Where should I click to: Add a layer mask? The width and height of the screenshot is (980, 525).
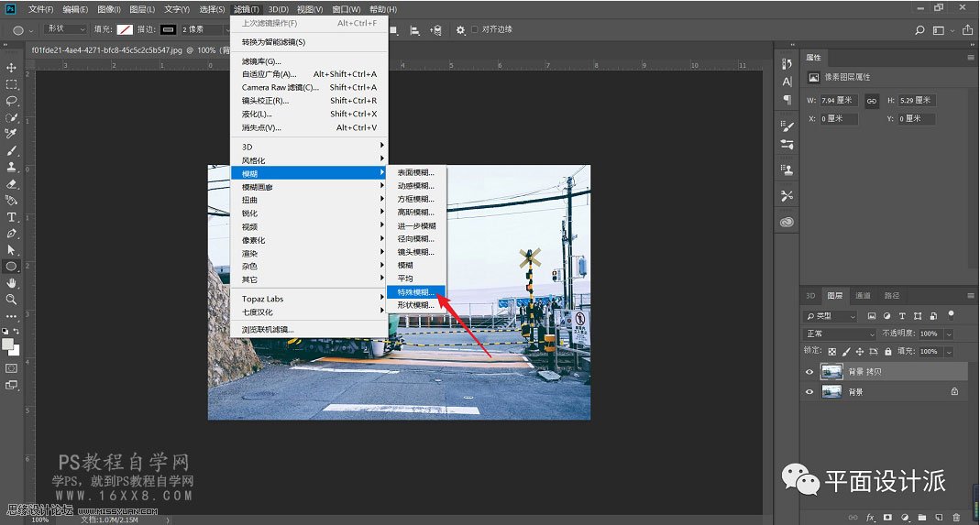tap(887, 518)
